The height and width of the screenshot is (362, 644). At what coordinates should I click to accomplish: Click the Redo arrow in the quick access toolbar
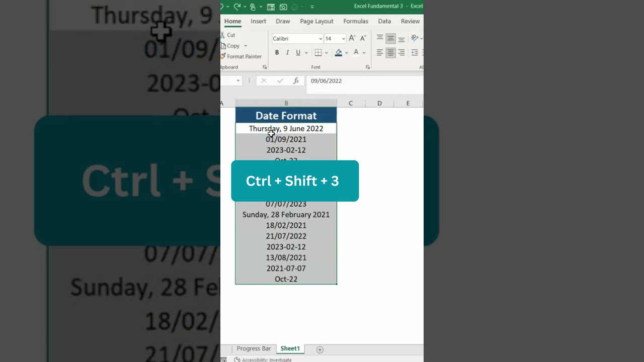pos(237,7)
